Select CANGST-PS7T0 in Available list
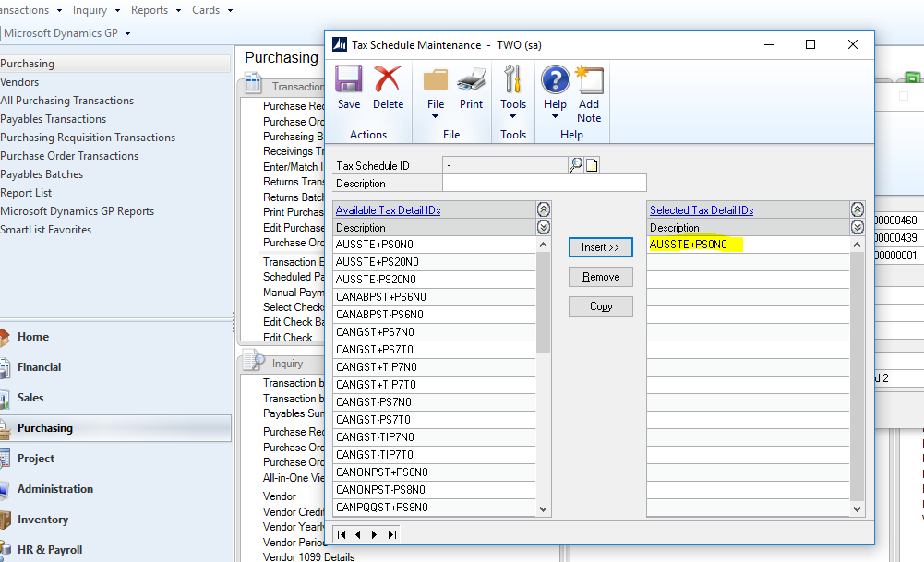924x562 pixels. pos(434,420)
